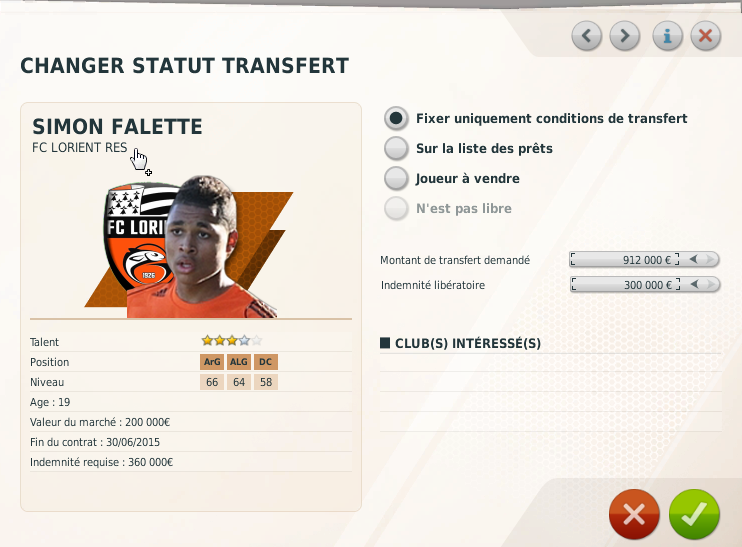Decrease the indemnité libératoire value
This screenshot has width=742, height=547.
[695, 284]
